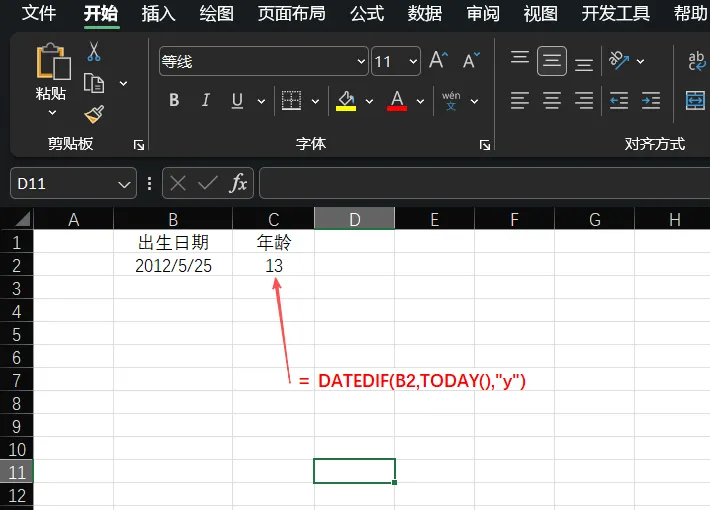
Task: Toggle bold formatting
Action: pyautogui.click(x=174, y=100)
